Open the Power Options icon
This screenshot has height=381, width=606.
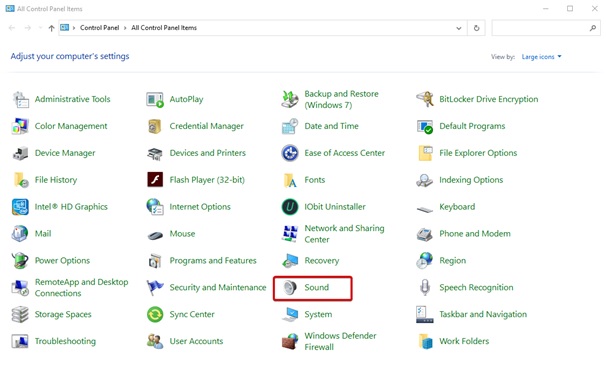coord(20,260)
